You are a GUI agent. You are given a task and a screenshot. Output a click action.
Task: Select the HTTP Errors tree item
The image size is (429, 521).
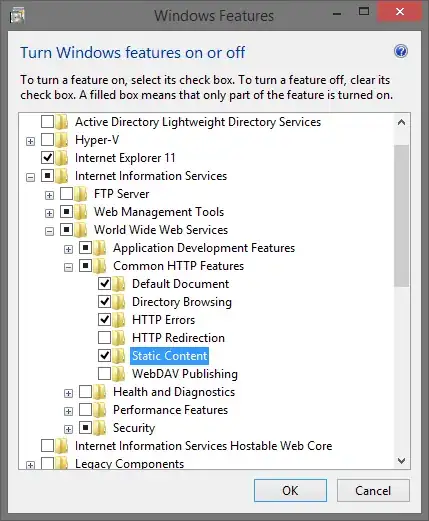[x=163, y=320]
